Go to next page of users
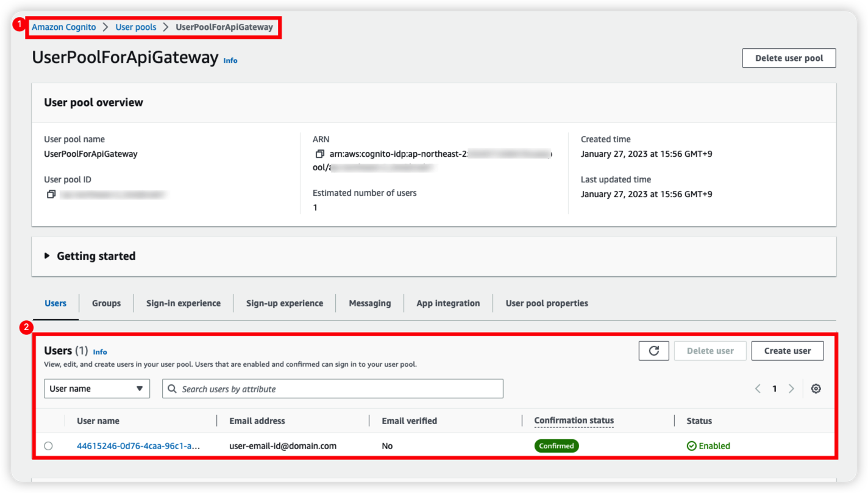Screen dimensions: 868x493 coord(791,389)
